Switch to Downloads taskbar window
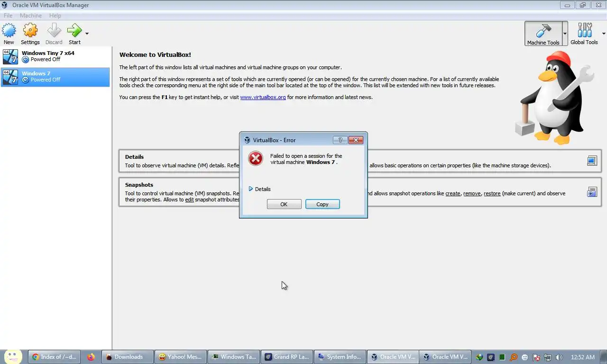This screenshot has height=364, width=607. [x=129, y=357]
